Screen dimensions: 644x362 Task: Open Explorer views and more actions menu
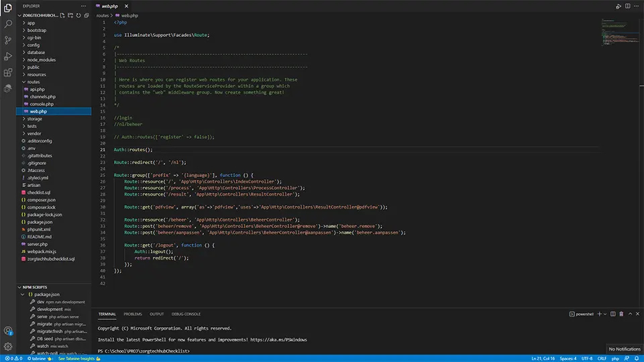point(84,6)
